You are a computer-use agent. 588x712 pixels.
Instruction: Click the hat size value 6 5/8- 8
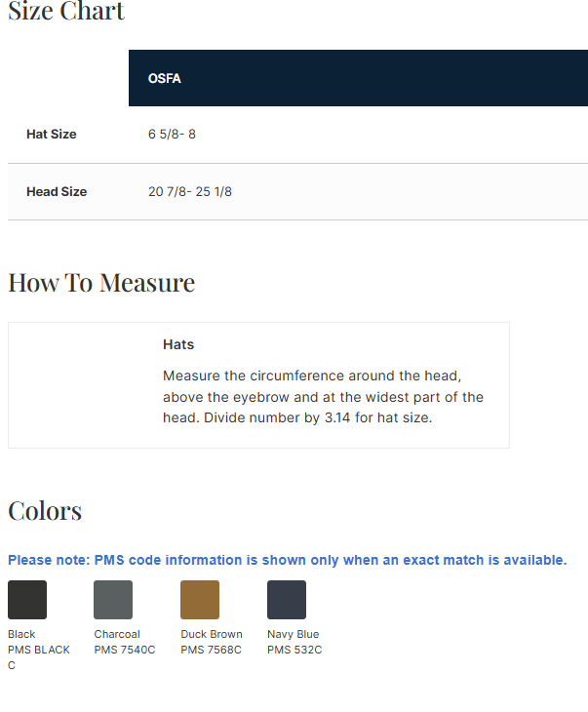[172, 135]
